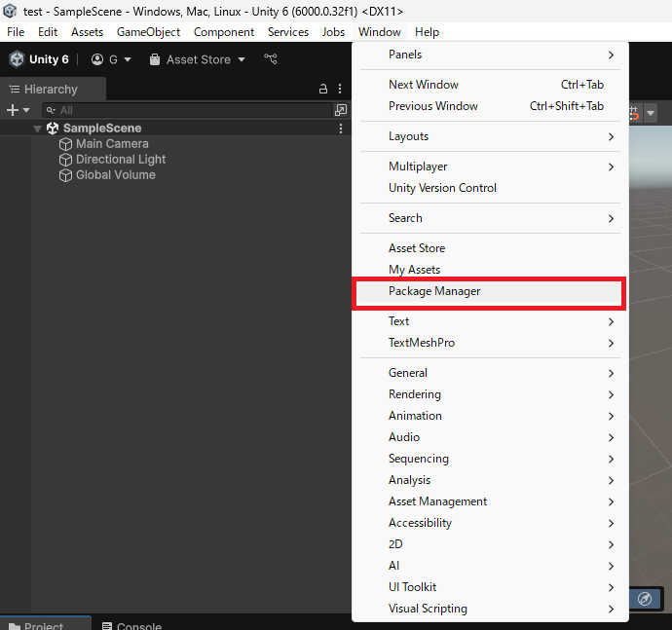Click the Hierarchy search field
The width and height of the screenshot is (672, 630).
tap(187, 110)
